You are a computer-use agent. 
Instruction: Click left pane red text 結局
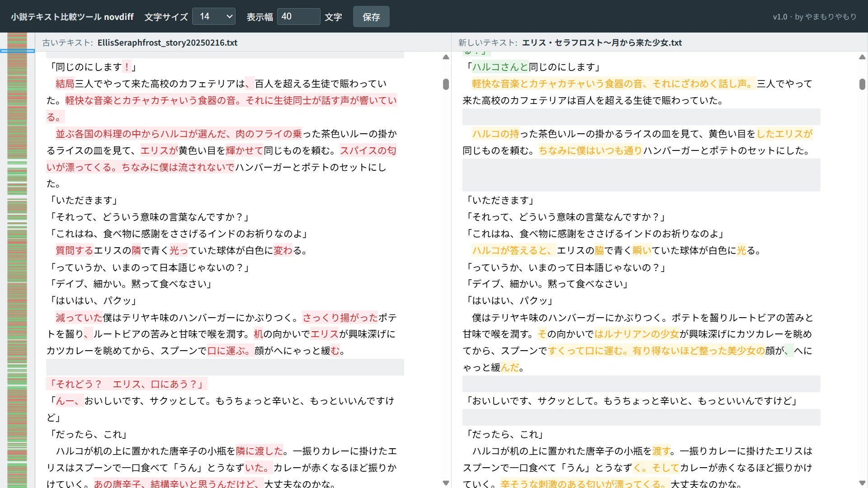[65, 84]
